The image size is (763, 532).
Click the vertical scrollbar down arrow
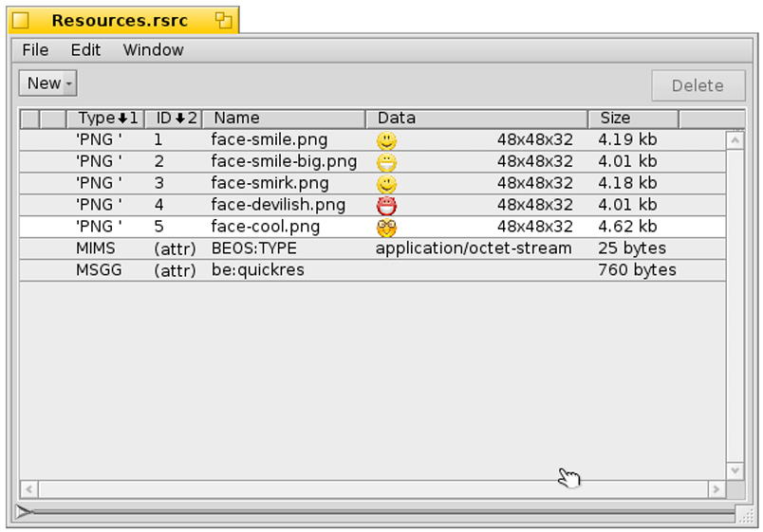(x=735, y=470)
